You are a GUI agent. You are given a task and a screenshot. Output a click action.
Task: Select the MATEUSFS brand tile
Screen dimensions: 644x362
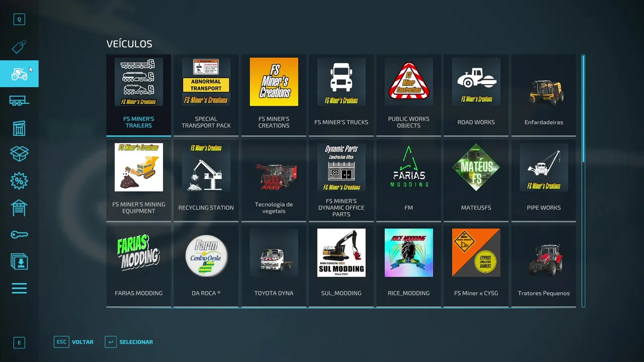(476, 180)
